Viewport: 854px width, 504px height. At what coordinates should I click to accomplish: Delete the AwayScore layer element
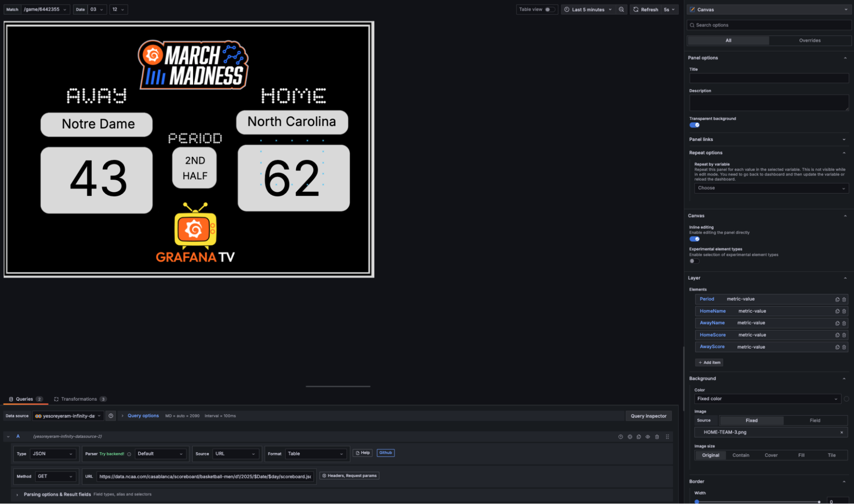(844, 347)
